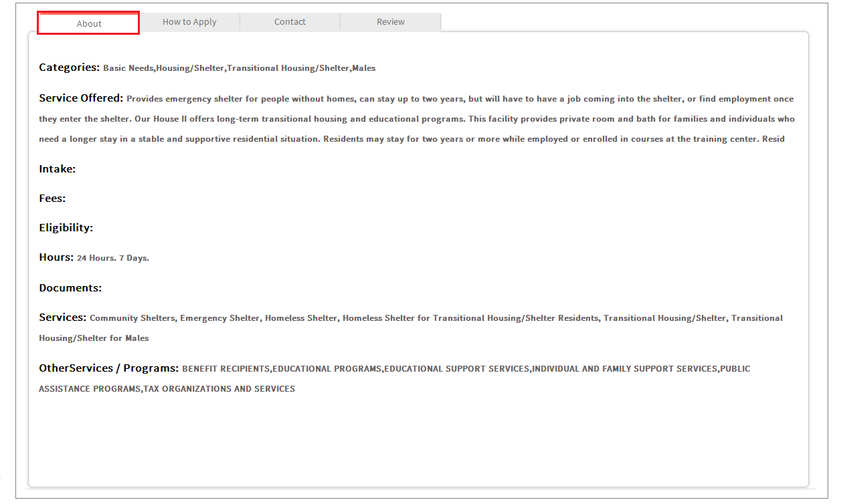Switch to the About tab
The height and width of the screenshot is (504, 845).
point(89,23)
